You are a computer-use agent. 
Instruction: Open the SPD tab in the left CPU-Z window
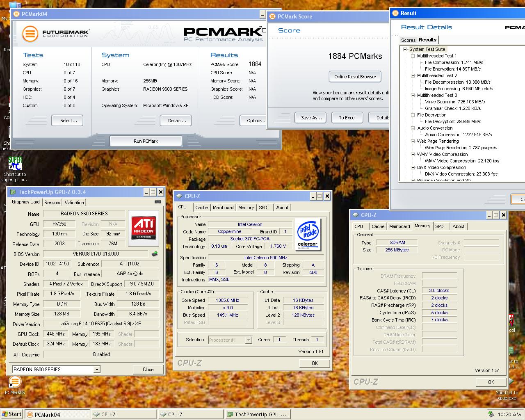pyautogui.click(x=263, y=208)
